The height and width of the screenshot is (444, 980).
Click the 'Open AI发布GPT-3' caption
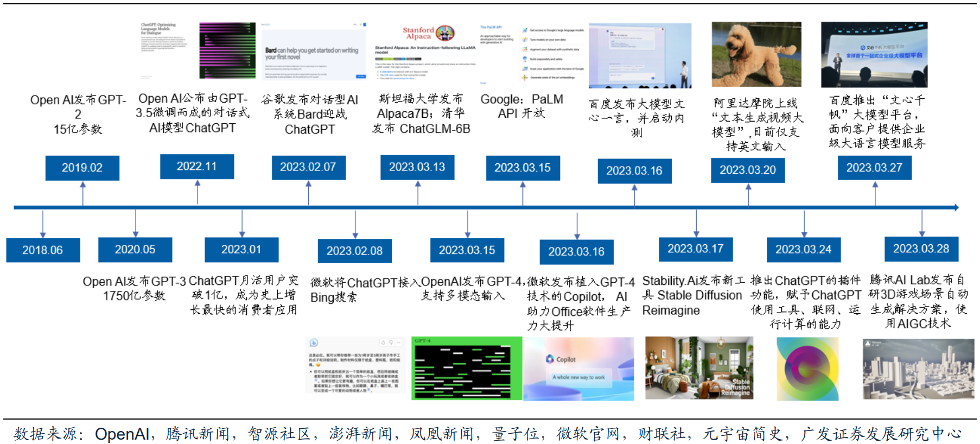[x=135, y=281]
